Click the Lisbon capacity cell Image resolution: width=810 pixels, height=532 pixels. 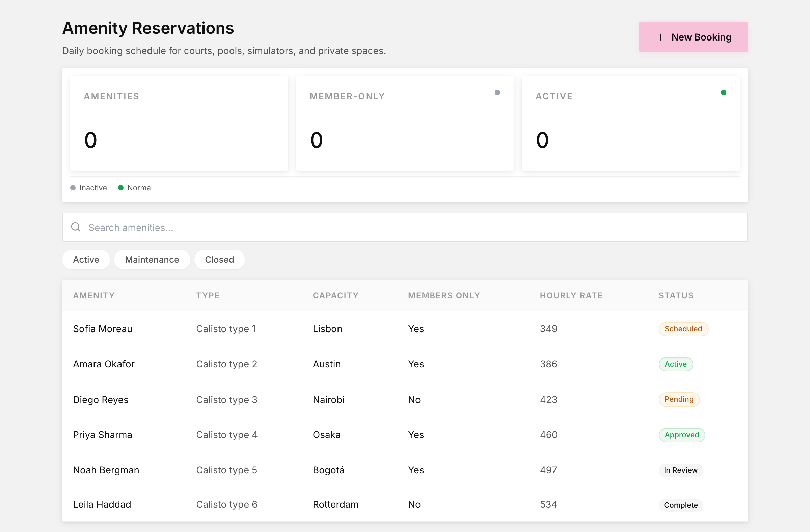pos(327,329)
